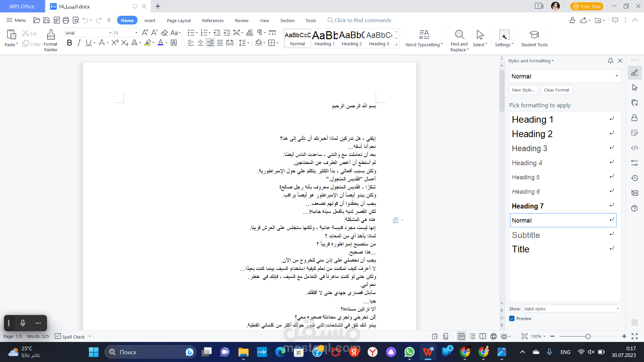This screenshot has height=362, width=644.
Task: Click the print icon in quick toolbar
Action: pos(66,20)
